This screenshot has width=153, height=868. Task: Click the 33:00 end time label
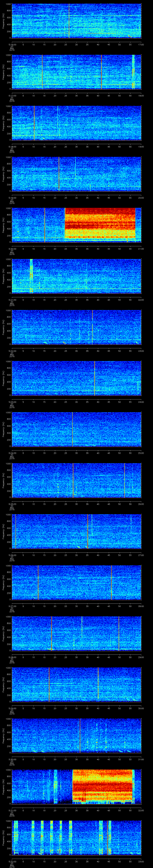pos(141,861)
